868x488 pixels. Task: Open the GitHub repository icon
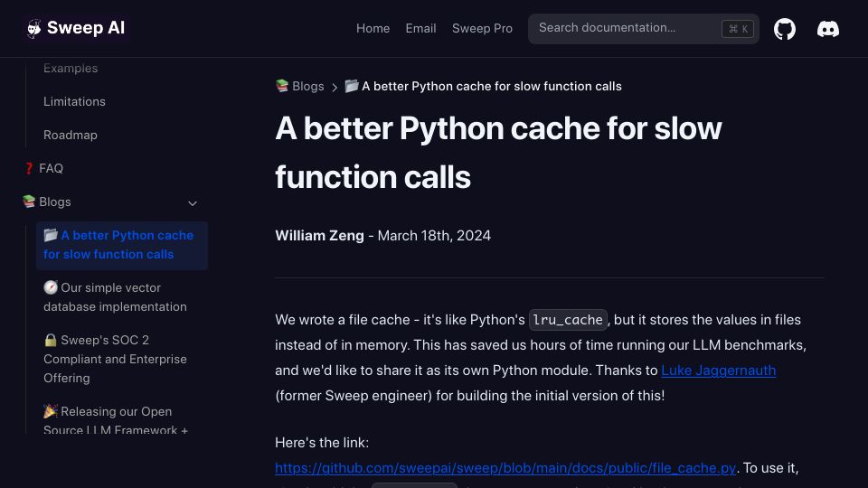click(x=785, y=29)
